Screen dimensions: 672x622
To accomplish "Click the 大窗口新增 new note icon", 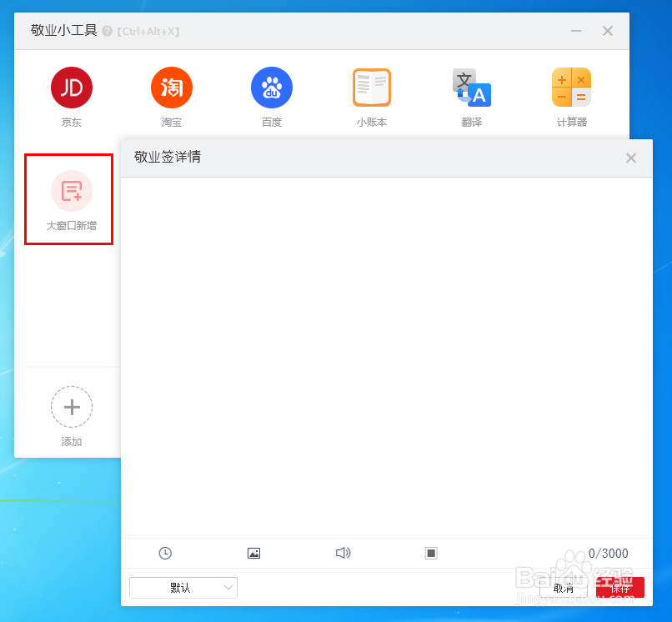I will 72,191.
